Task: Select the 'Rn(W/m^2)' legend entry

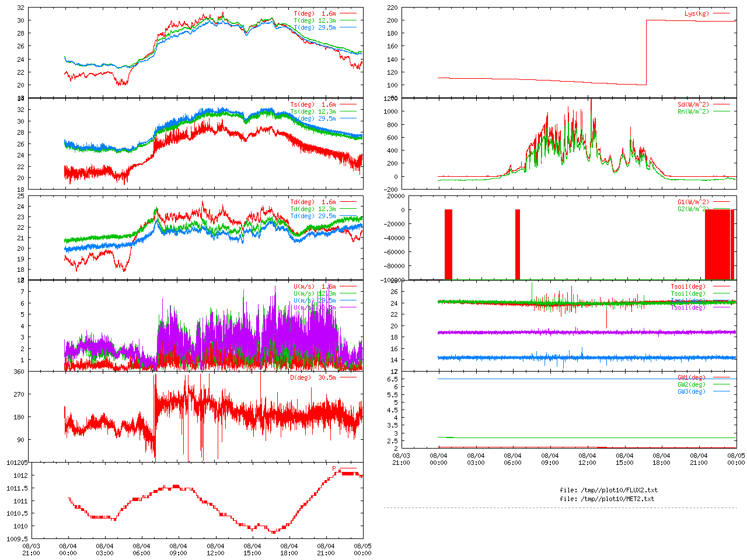Action: point(693,112)
